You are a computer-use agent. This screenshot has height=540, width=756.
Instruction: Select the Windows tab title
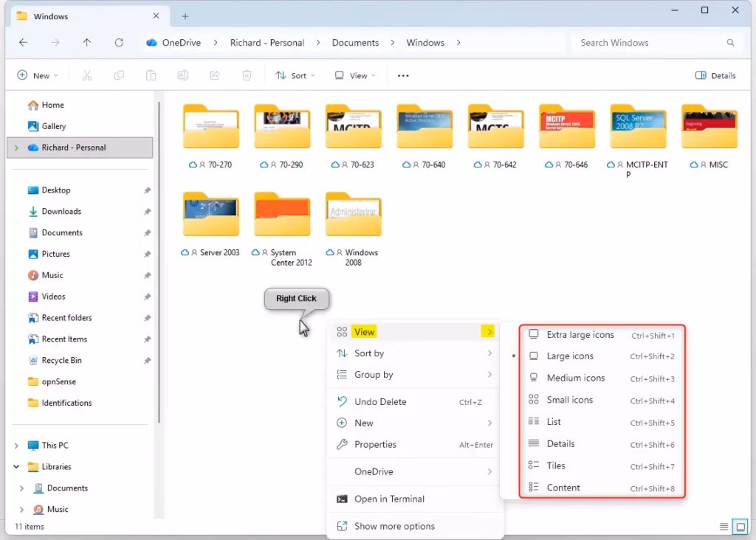pyautogui.click(x=51, y=16)
